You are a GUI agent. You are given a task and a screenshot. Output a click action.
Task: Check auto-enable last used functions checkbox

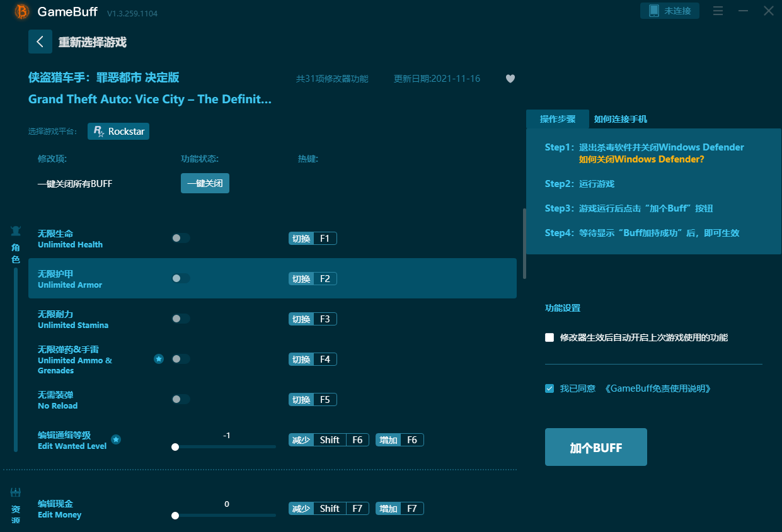pos(549,337)
